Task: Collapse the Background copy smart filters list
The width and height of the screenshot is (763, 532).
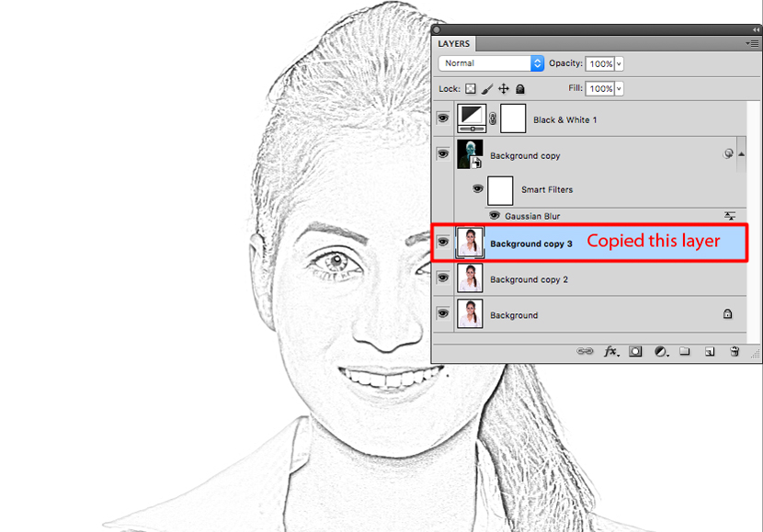Action: click(742, 154)
